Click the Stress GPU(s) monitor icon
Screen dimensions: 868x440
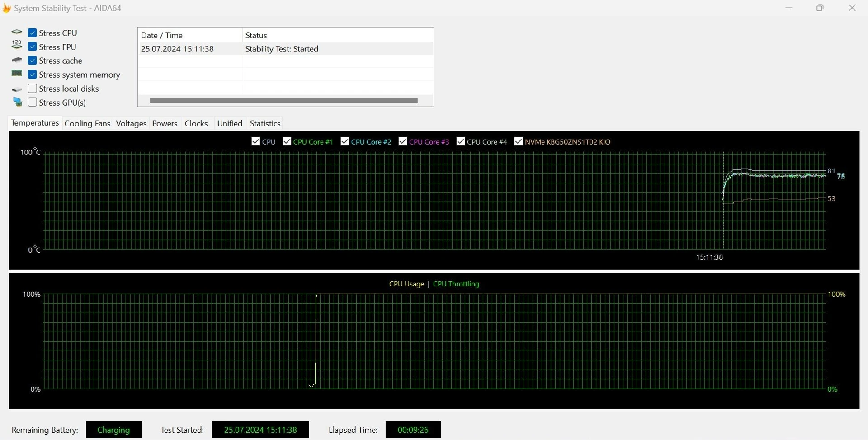tap(18, 102)
